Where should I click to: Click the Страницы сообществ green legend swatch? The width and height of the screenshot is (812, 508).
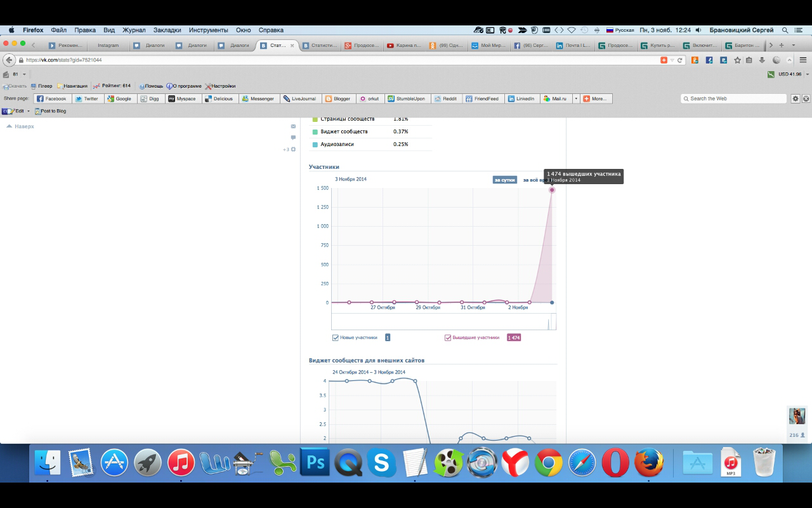tap(315, 119)
